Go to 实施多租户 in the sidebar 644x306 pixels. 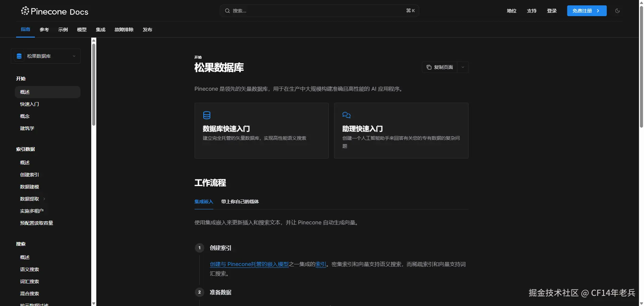(x=48, y=211)
